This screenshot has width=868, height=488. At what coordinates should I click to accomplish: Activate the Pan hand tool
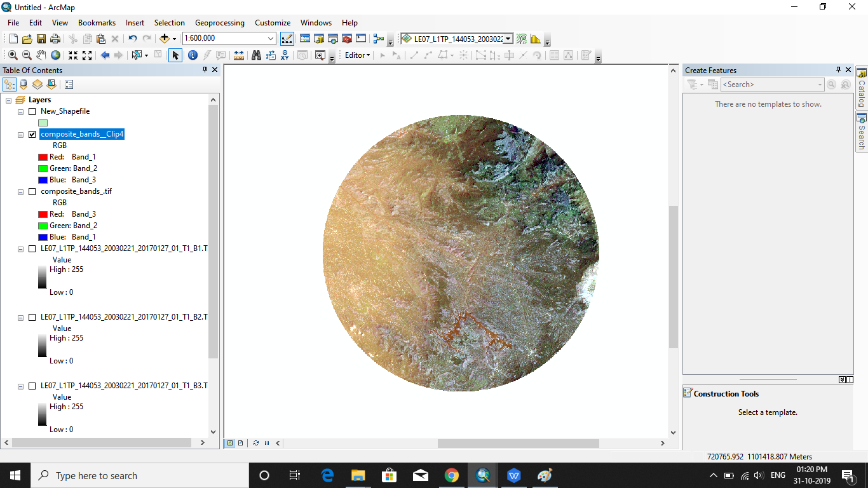pyautogui.click(x=41, y=55)
